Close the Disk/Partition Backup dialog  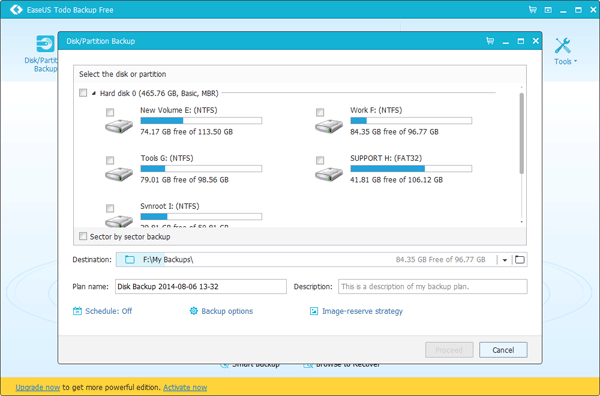click(536, 41)
